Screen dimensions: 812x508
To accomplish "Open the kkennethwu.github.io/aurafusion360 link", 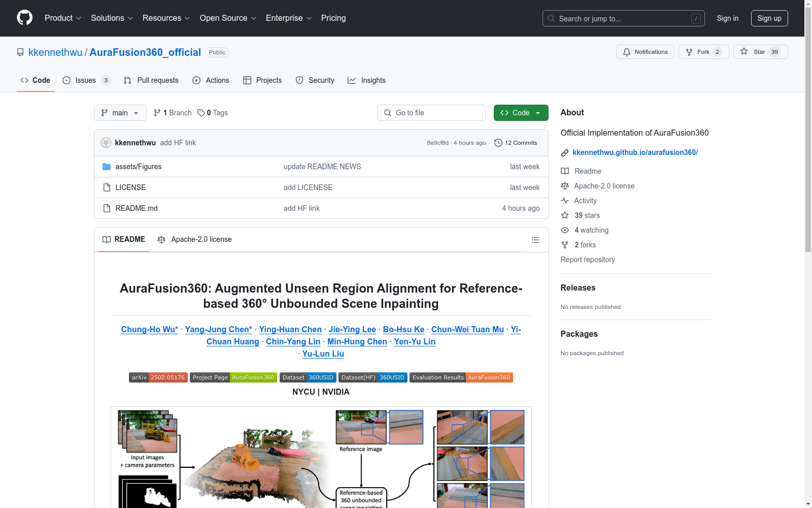I will (635, 152).
